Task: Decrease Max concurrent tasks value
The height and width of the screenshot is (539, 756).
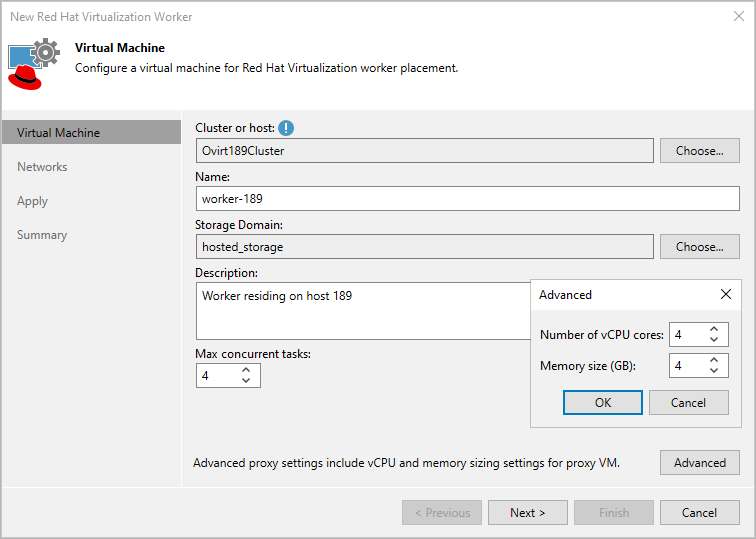Action: point(246,380)
